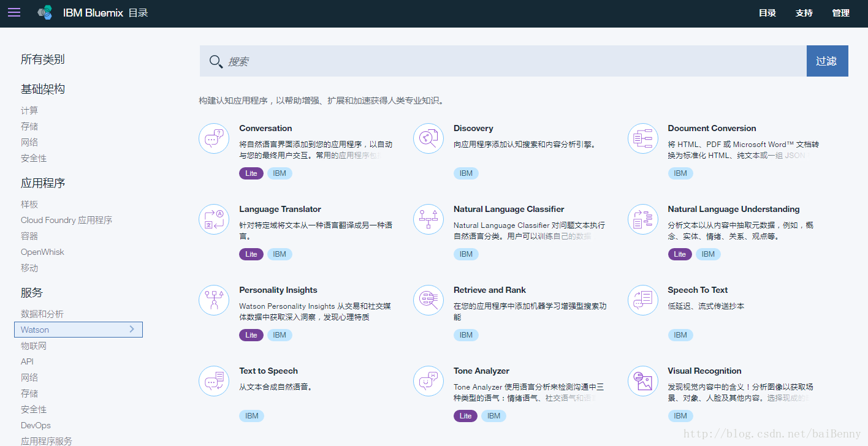Image resolution: width=868 pixels, height=446 pixels.
Task: Open the Speech To Text title
Action: tap(698, 290)
